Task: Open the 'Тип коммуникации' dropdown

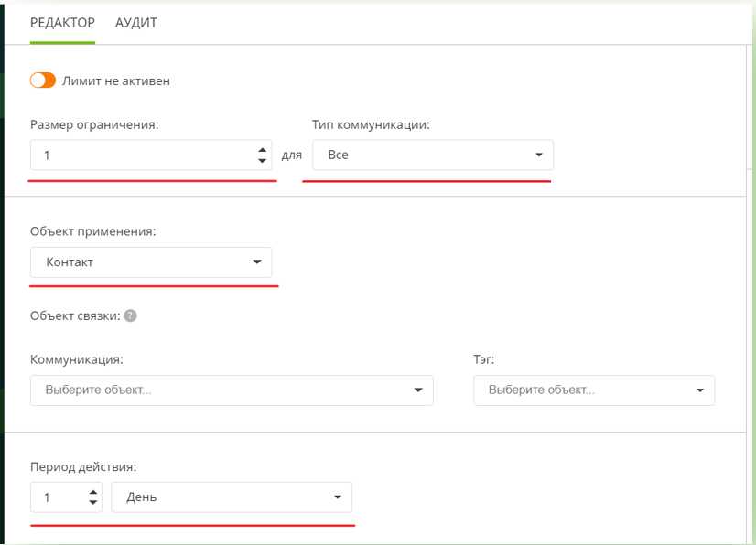Action: point(421,155)
